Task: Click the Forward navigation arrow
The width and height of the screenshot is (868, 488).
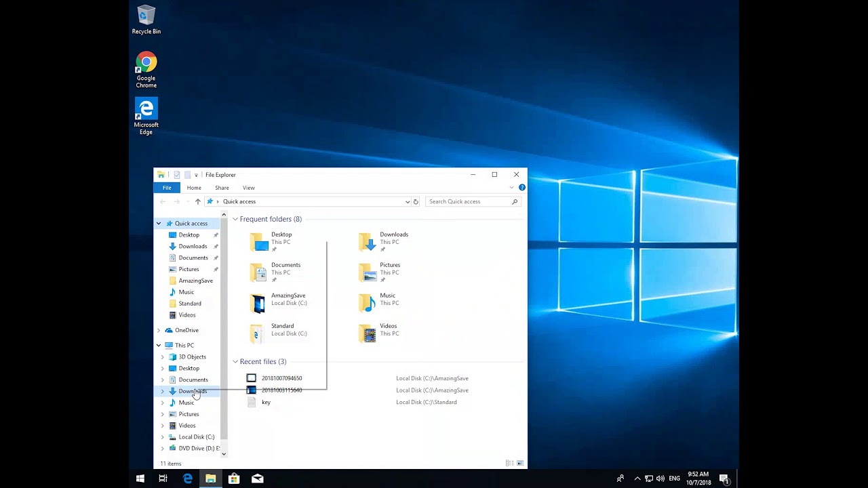Action: point(176,201)
